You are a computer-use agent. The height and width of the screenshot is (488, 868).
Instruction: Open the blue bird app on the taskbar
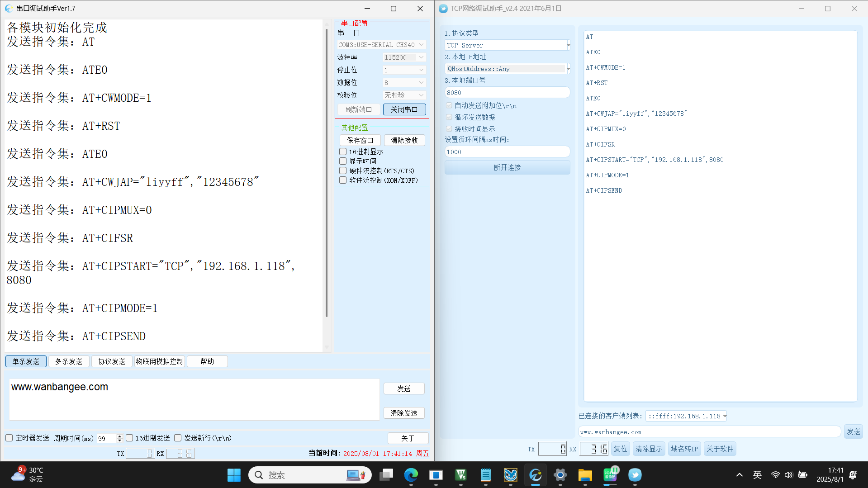635,475
